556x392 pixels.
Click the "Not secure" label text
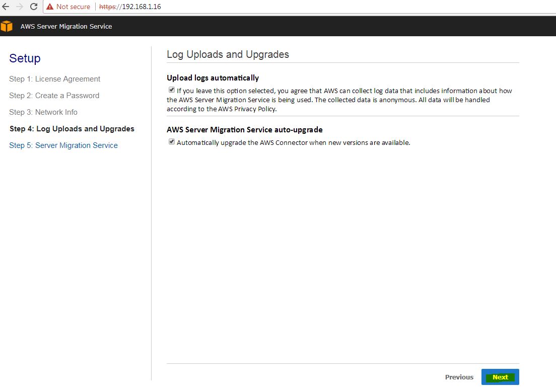(73, 7)
